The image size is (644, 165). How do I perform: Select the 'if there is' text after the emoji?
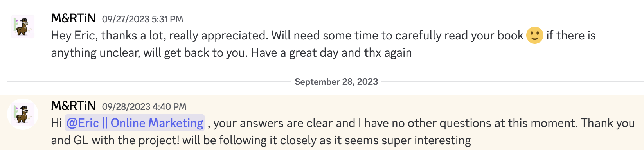tap(571, 36)
